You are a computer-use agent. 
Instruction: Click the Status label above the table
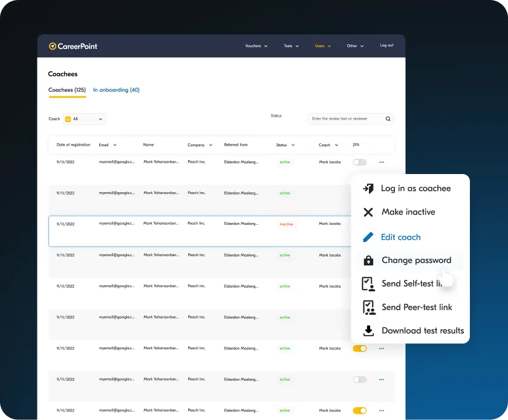tap(276, 115)
